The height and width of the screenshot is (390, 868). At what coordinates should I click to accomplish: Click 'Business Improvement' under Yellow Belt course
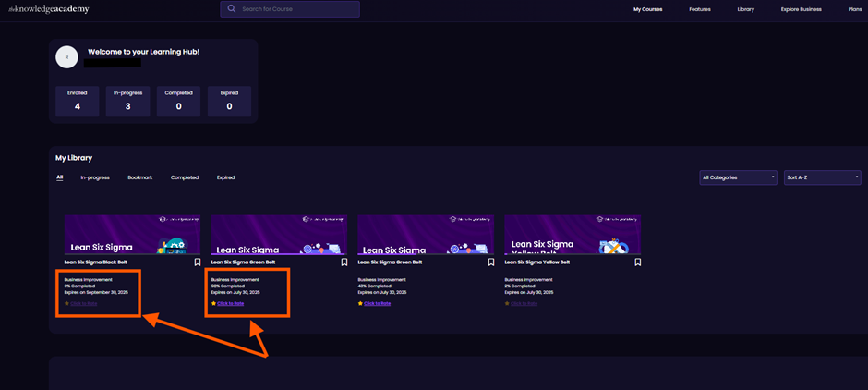click(529, 280)
